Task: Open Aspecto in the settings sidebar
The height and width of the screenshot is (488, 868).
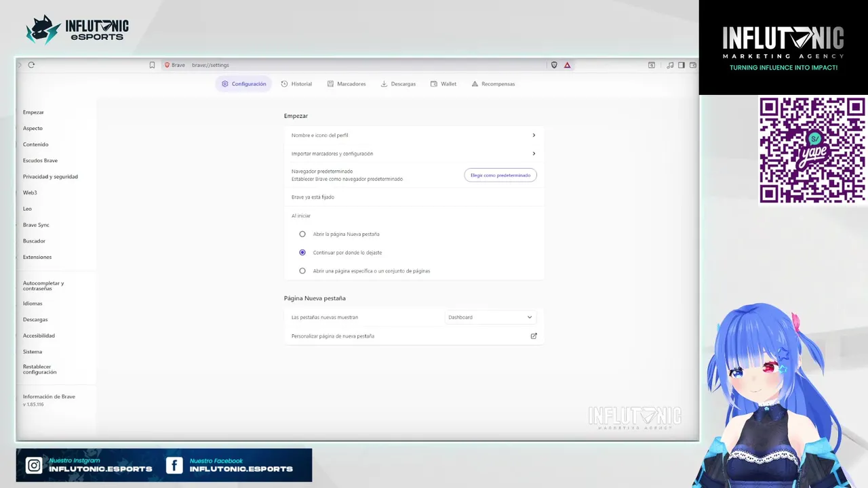Action: pos(33,128)
